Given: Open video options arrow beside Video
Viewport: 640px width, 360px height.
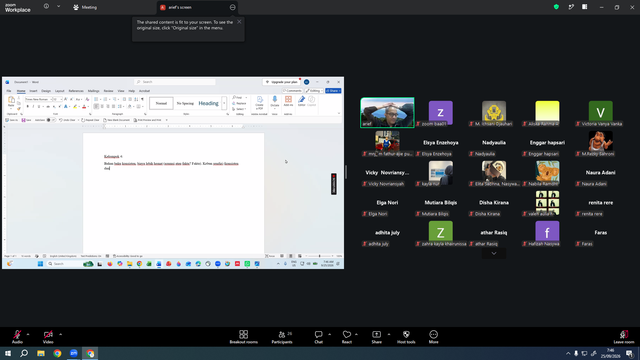Looking at the screenshot, I should (x=60, y=334).
